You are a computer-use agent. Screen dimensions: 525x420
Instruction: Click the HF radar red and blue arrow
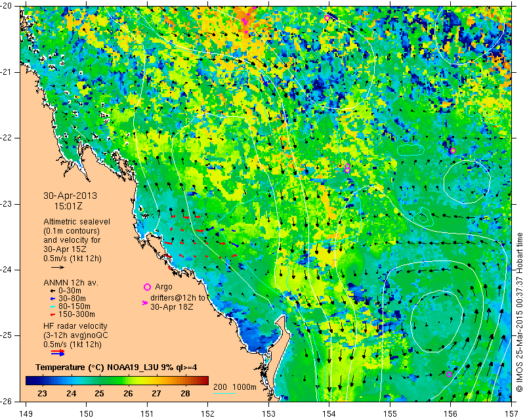click(x=58, y=352)
